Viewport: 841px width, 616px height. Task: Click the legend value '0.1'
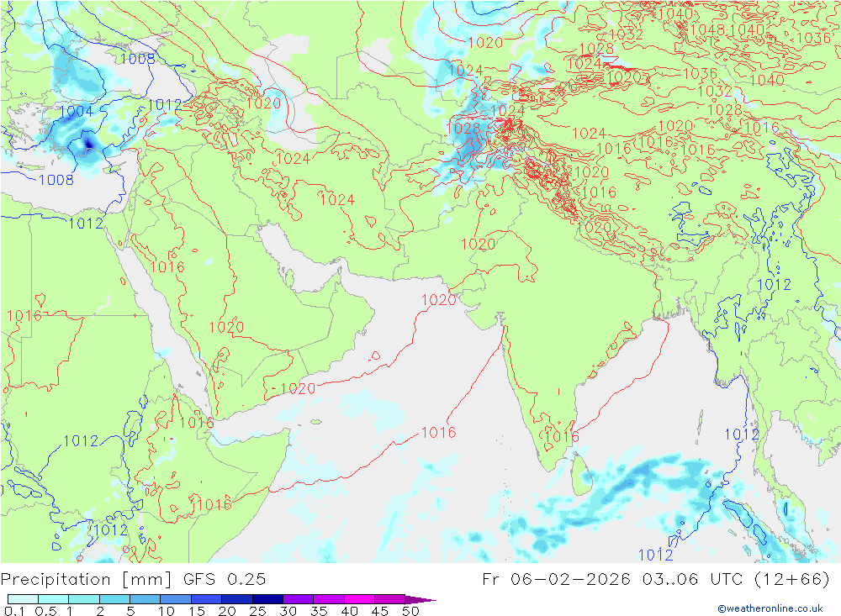click(14, 611)
